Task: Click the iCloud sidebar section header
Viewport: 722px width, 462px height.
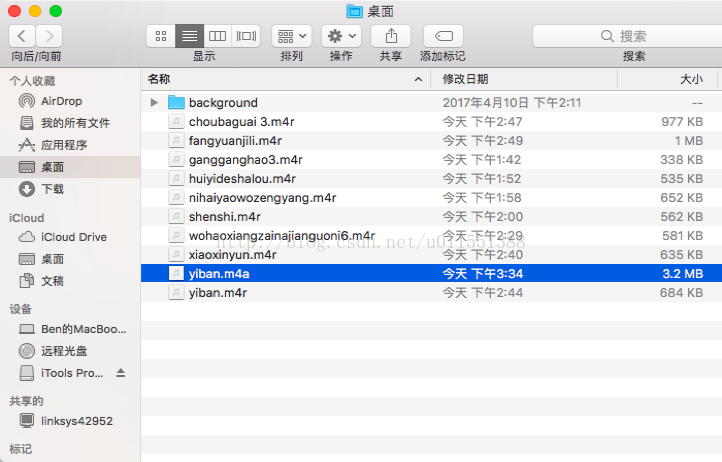Action: 26,218
